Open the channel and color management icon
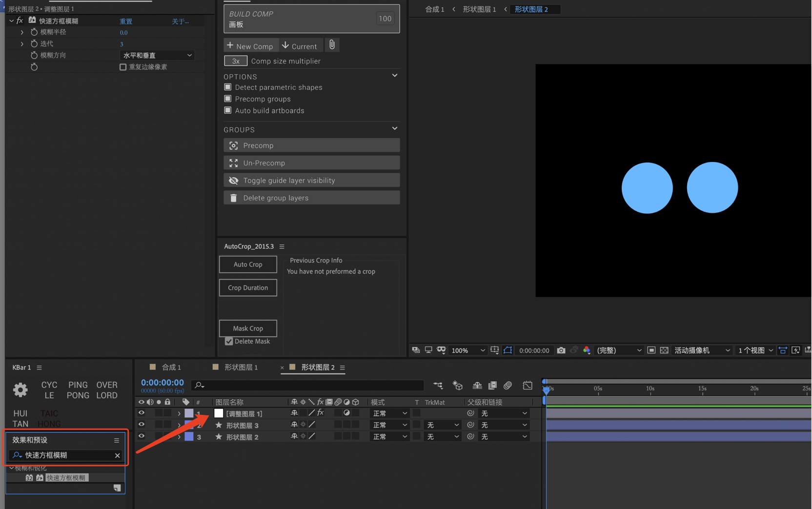Screen dimensions: 812x509 click(587, 350)
